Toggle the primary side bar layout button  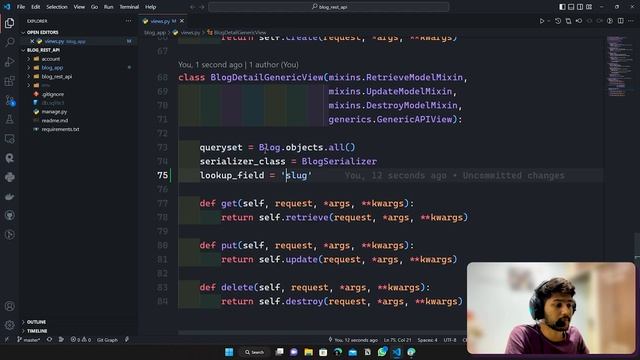pyautogui.click(x=562, y=7)
